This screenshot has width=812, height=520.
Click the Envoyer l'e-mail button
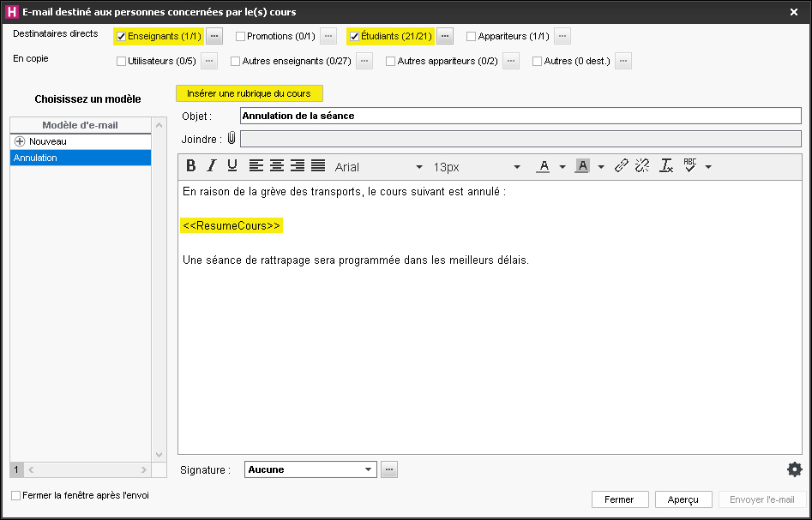click(x=762, y=499)
